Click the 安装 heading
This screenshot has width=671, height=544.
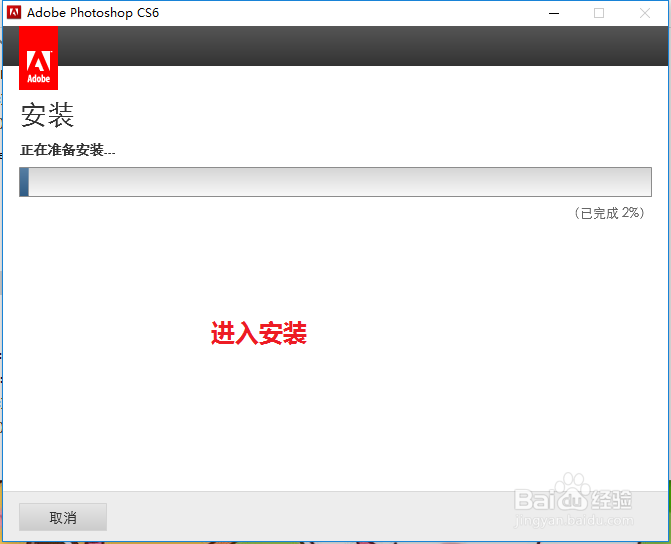click(47, 116)
